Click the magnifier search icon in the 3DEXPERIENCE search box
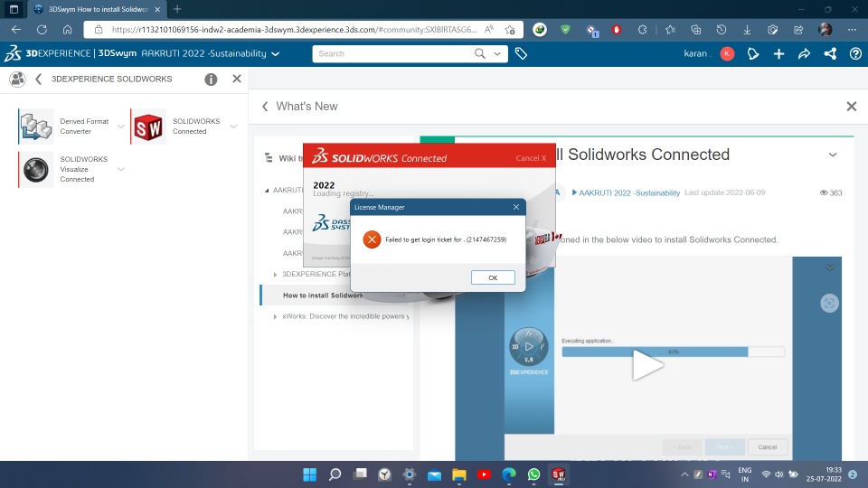Screen dimensions: 868x488 point(480,53)
